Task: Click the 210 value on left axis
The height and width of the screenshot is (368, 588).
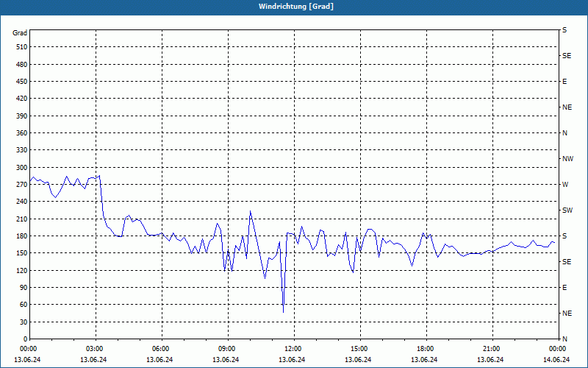Action: (22, 219)
